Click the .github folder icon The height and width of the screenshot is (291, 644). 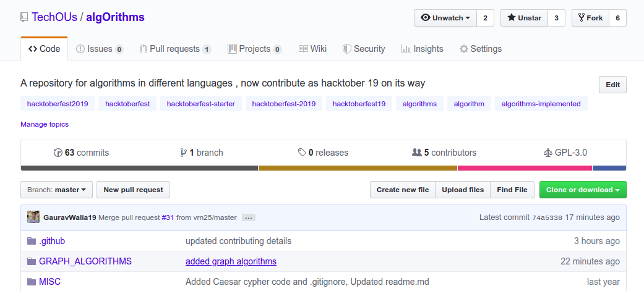[31, 241]
